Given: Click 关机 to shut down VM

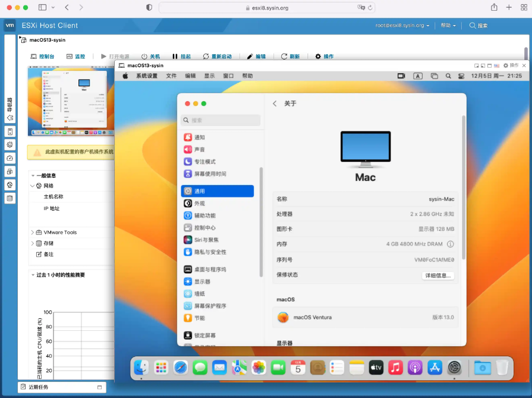Looking at the screenshot, I should (150, 57).
